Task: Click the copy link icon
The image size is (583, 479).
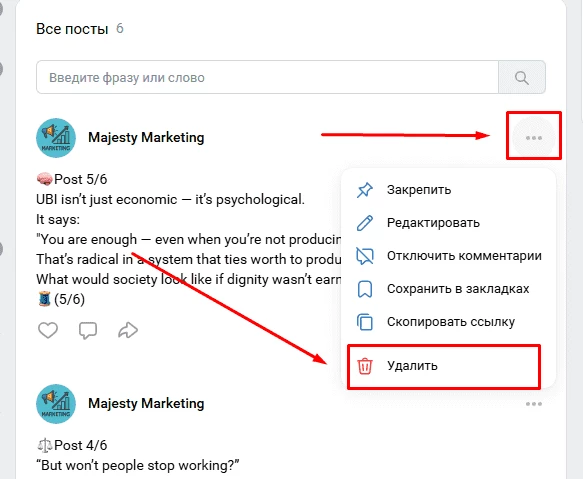Action: (365, 322)
